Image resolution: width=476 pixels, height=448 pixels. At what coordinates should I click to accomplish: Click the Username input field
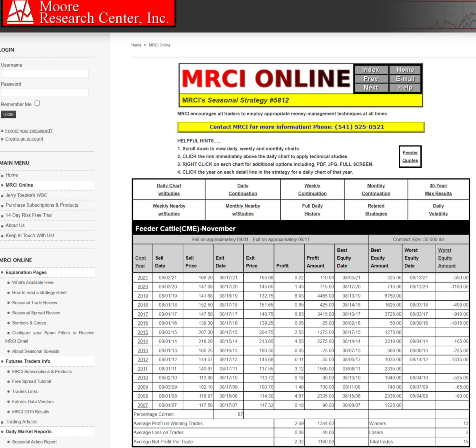45,73
